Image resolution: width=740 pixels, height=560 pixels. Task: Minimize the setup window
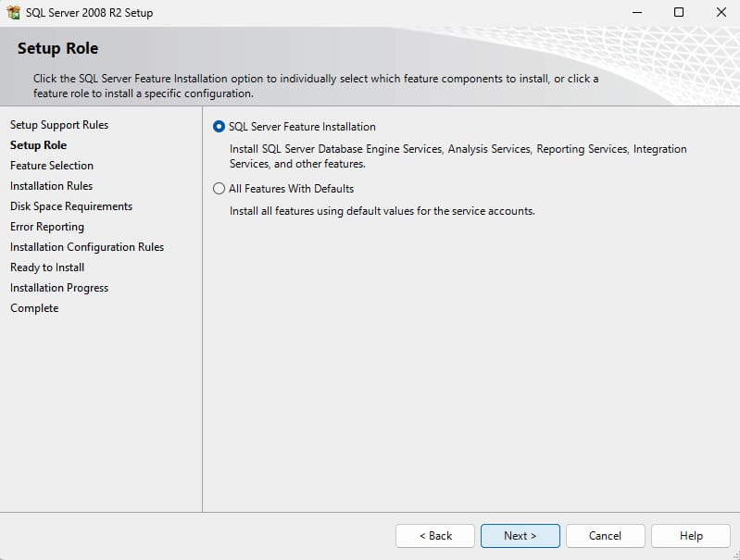pyautogui.click(x=636, y=12)
